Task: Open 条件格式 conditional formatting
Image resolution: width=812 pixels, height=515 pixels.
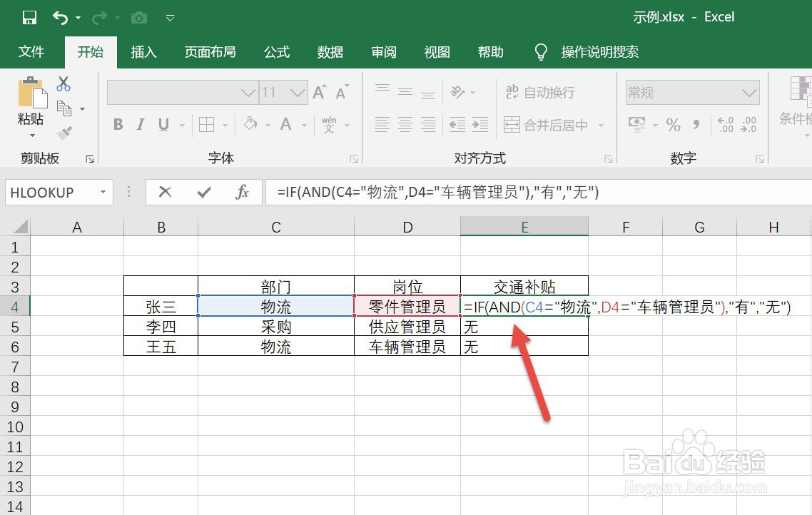Action: point(799,103)
